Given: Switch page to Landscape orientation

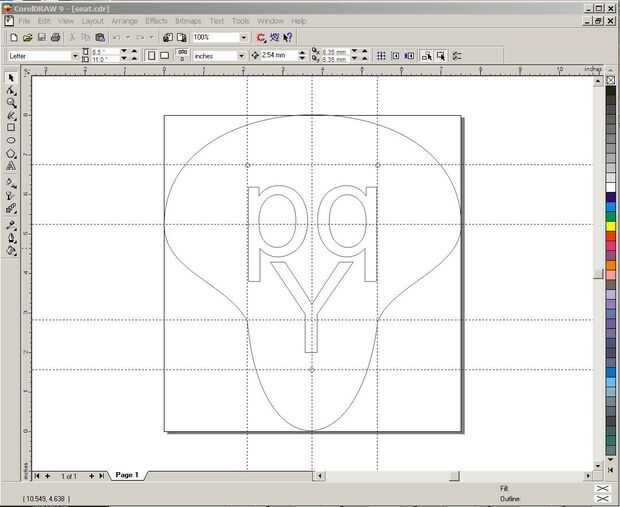Looking at the screenshot, I should pyautogui.click(x=164, y=56).
